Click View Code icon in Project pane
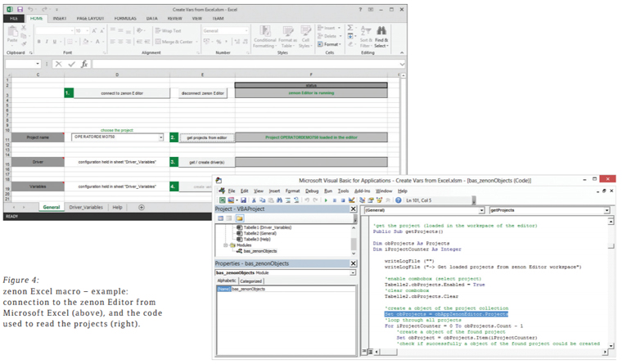Screen dimensions: 622x364 pos(220,218)
